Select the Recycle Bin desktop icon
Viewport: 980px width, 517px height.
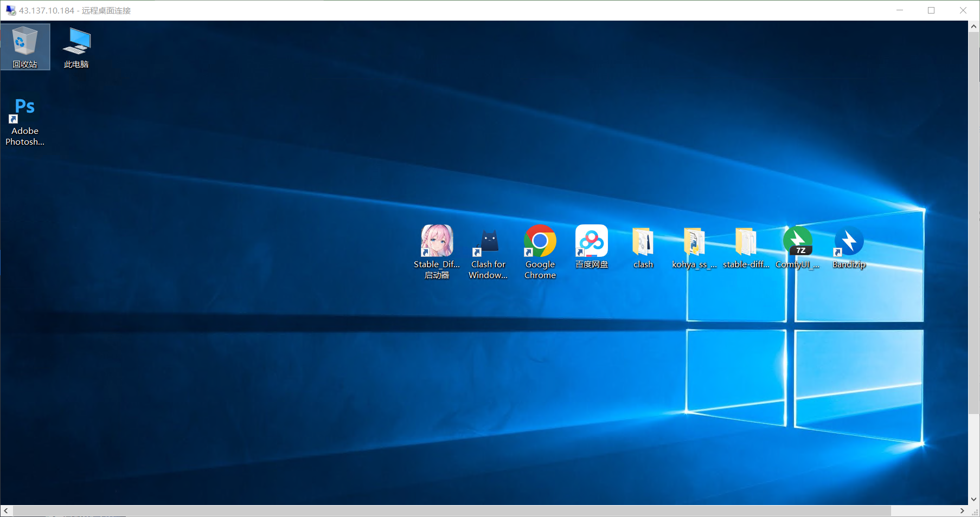25,47
